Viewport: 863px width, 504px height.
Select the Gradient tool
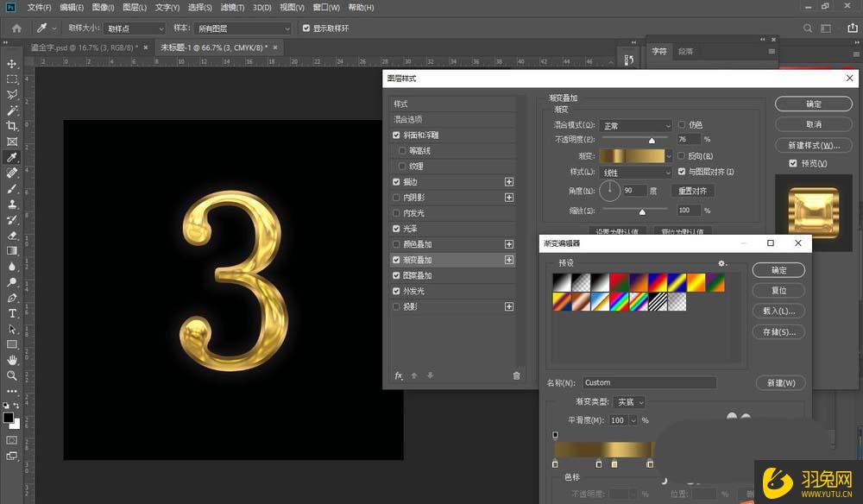[x=11, y=251]
